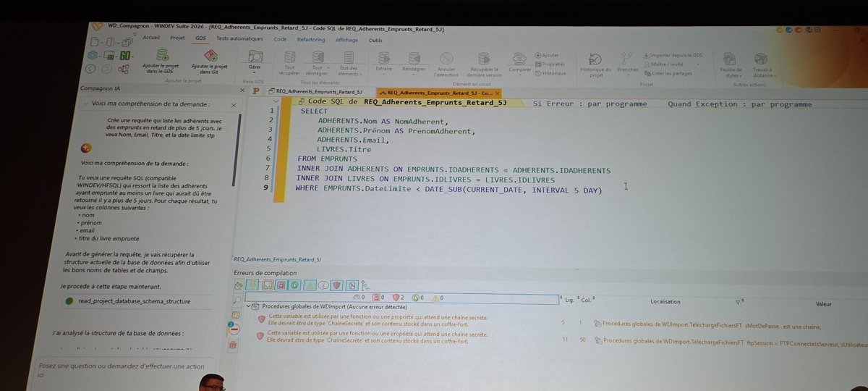Open the Outils ribbon tab
This screenshot has height=391, width=868.
click(375, 41)
